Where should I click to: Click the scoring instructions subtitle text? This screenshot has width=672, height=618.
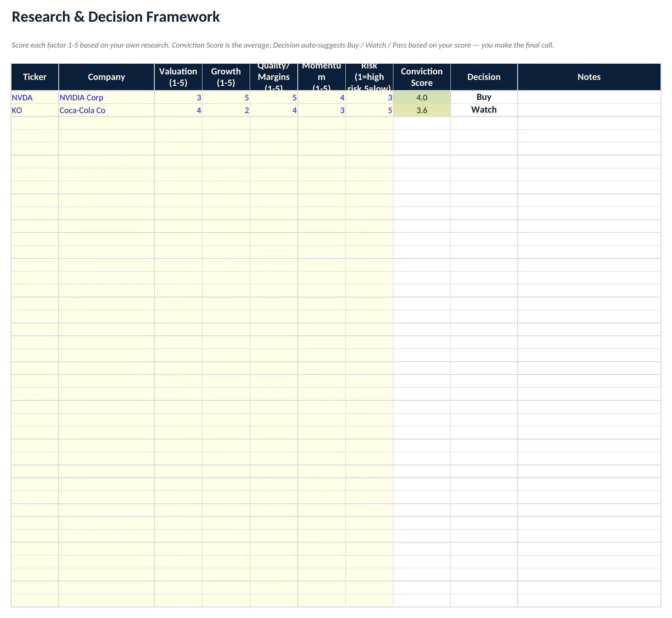tap(283, 45)
